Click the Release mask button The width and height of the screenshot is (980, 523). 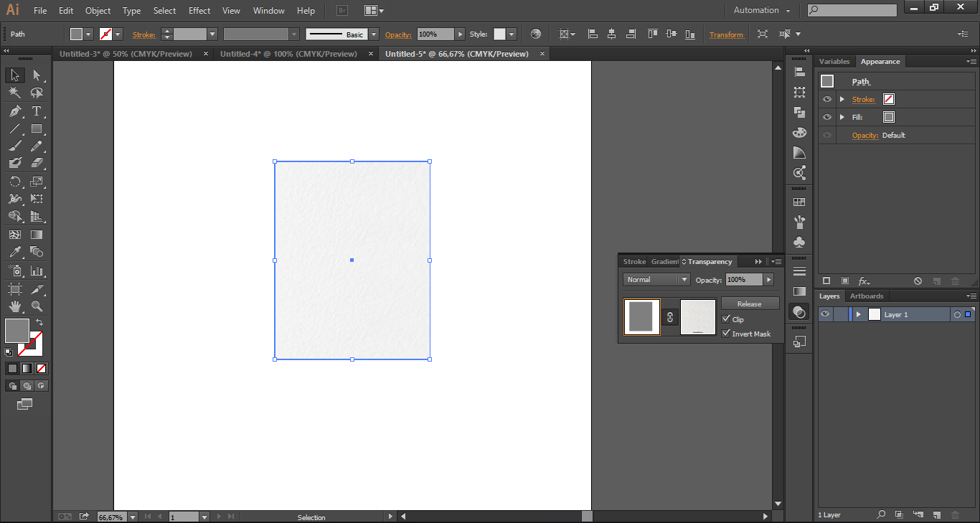click(x=750, y=303)
